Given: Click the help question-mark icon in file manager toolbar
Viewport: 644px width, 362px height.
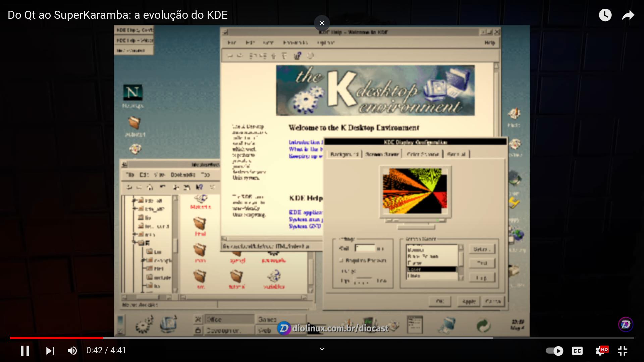Looking at the screenshot, I should pyautogui.click(x=199, y=187).
